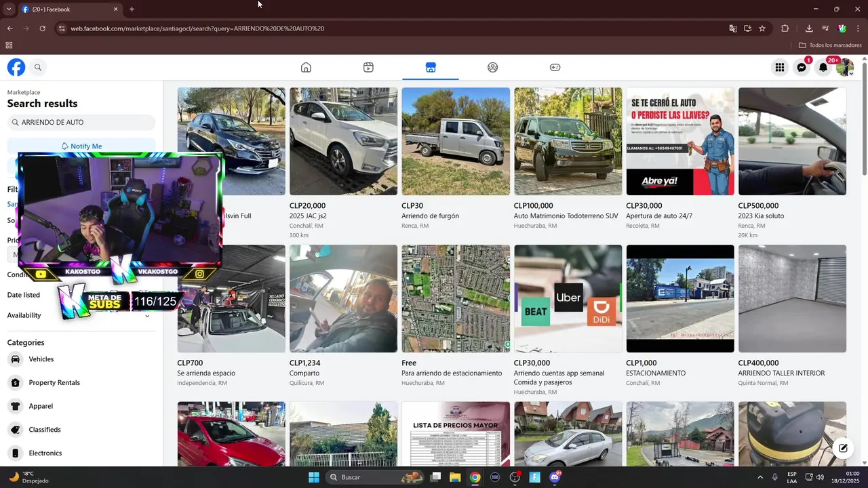Click the microphone icon in system tray
Image resolution: width=868 pixels, height=488 pixels.
click(774, 477)
